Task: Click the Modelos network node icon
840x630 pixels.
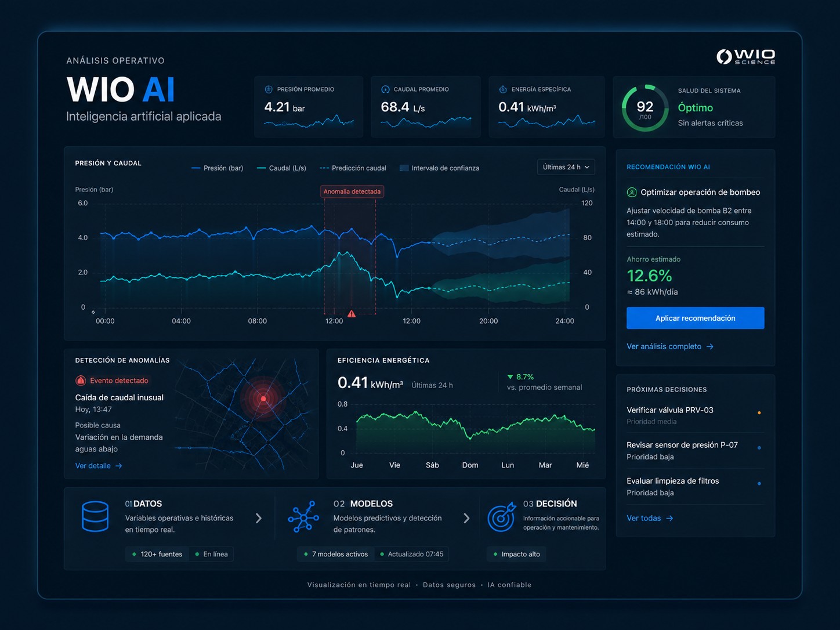Action: pyautogui.click(x=303, y=517)
